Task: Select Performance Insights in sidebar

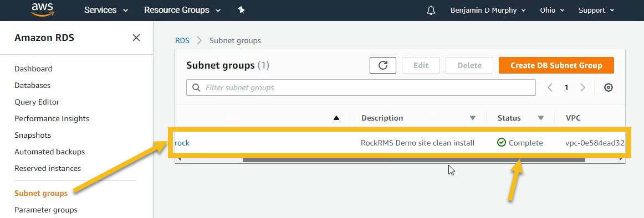Action: tap(52, 118)
